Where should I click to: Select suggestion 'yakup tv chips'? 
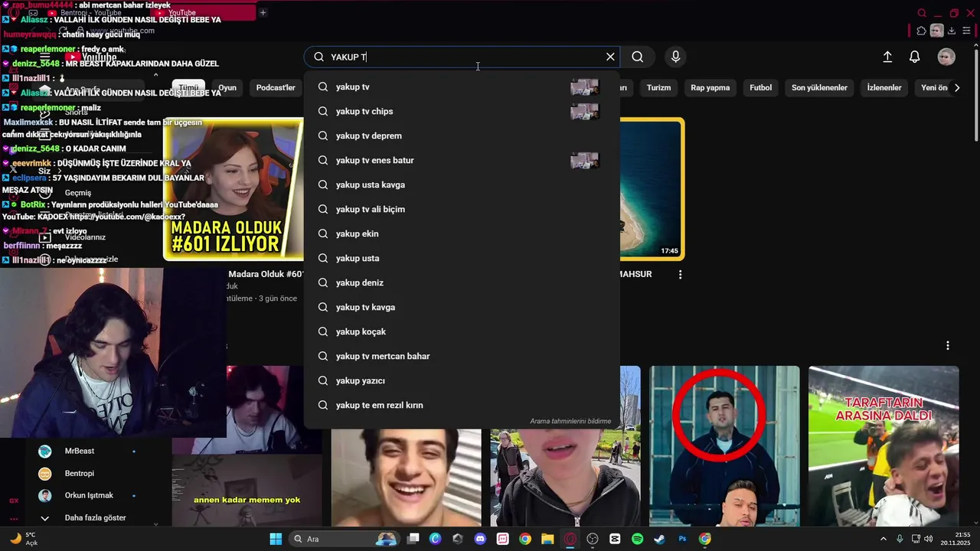point(462,111)
